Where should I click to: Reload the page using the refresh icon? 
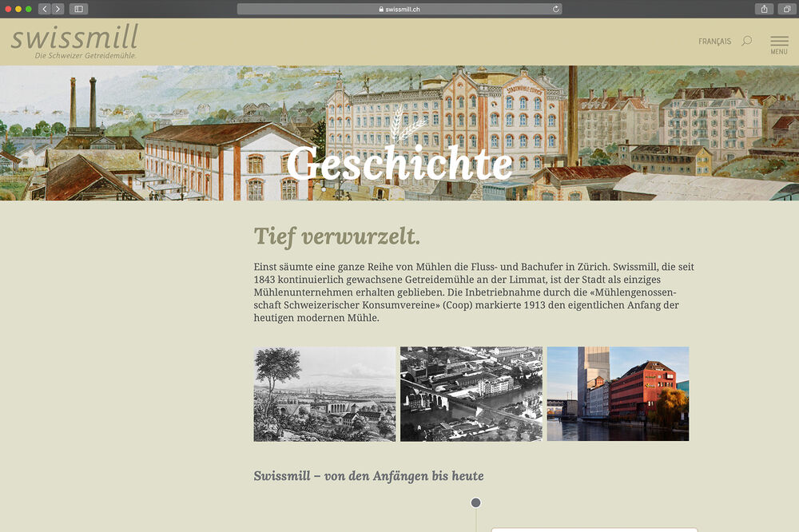pos(555,9)
